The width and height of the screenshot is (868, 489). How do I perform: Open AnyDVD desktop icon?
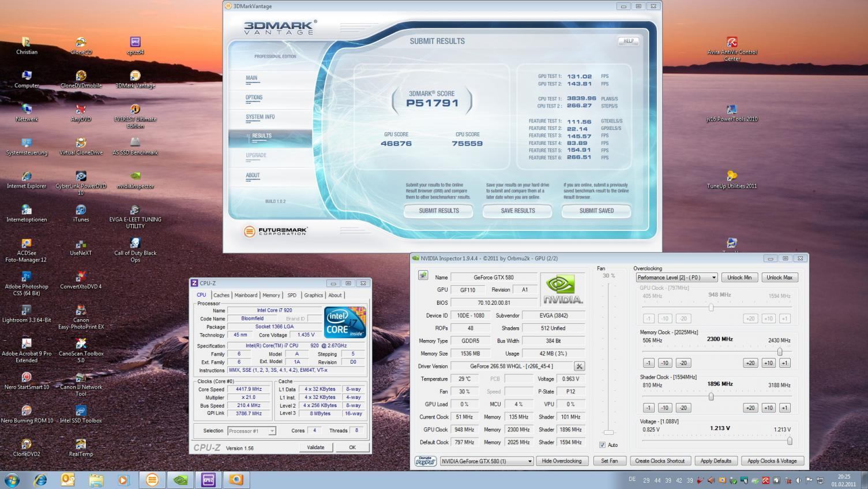coord(81,113)
